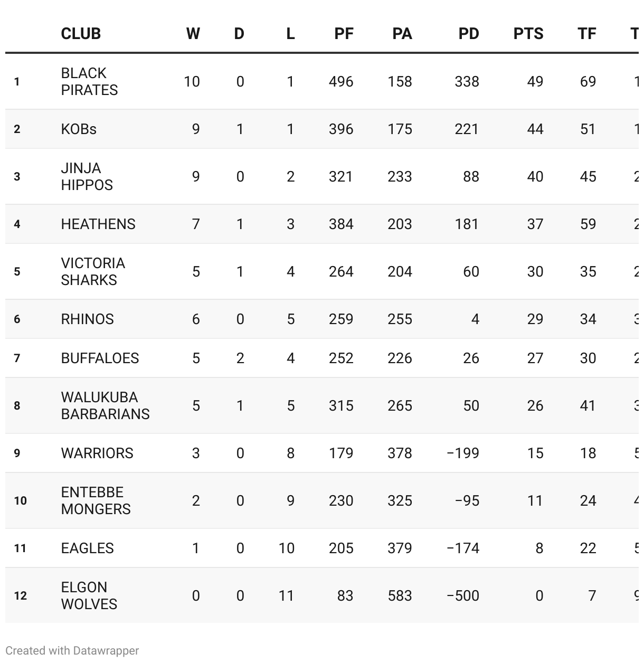Click the TF column header
Image resolution: width=644 pixels, height=663 pixels.
tap(587, 34)
